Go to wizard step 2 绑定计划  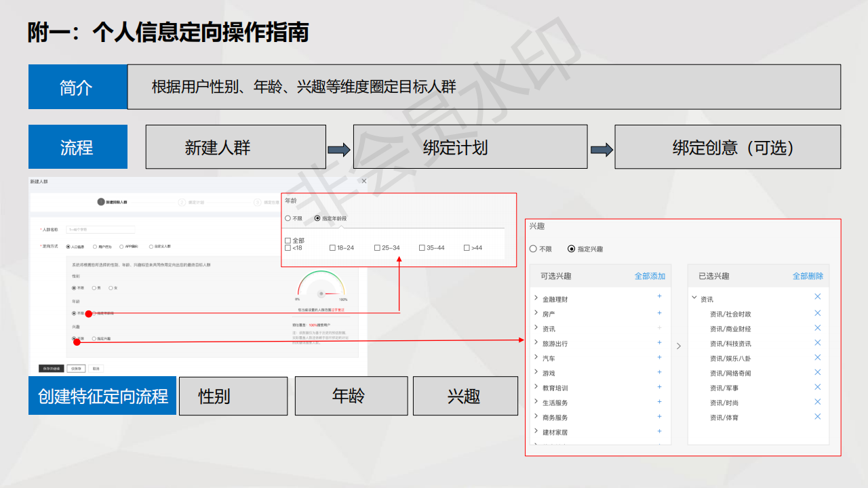point(191,202)
